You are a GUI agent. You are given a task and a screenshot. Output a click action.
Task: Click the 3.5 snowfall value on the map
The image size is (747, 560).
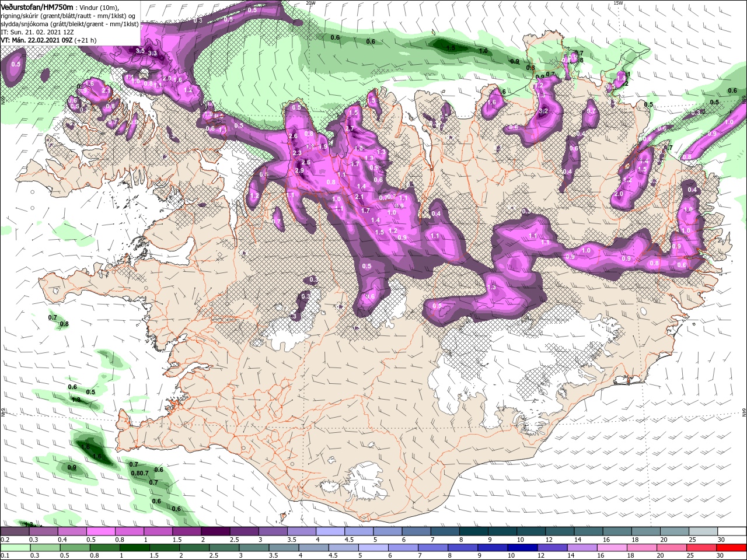click(x=140, y=51)
